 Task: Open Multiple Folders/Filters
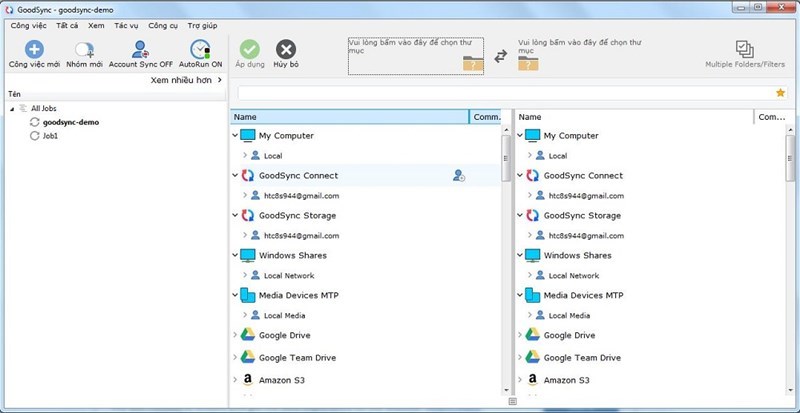tap(745, 55)
